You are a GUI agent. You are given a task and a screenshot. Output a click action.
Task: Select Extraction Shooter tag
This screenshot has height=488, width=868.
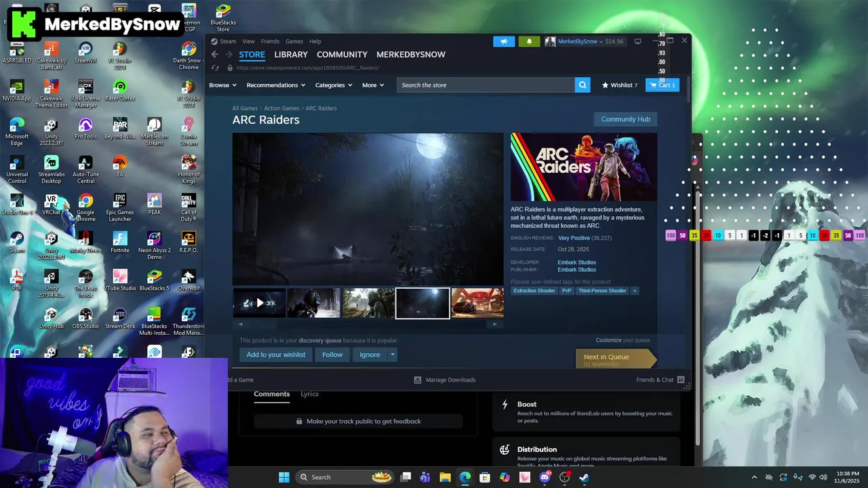point(534,291)
